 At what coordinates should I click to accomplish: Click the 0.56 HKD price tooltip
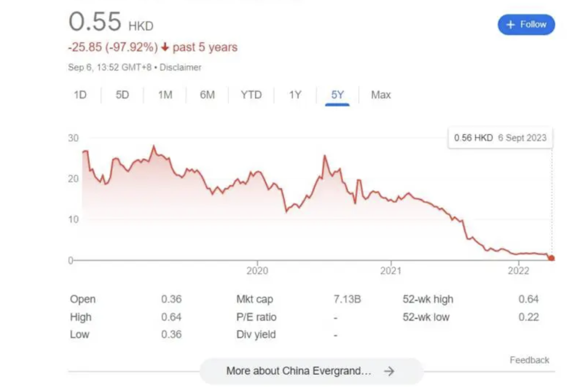click(x=500, y=138)
